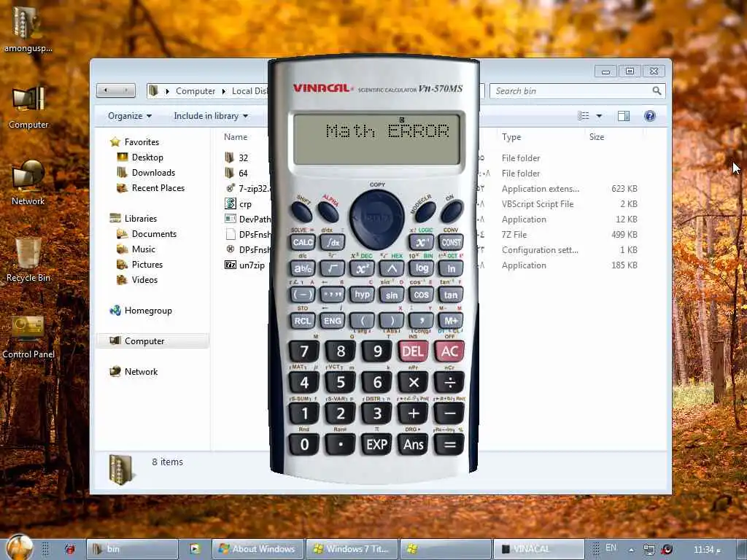Click the degrees-minutes-seconds key
Image resolution: width=747 pixels, height=560 pixels.
[x=333, y=295]
